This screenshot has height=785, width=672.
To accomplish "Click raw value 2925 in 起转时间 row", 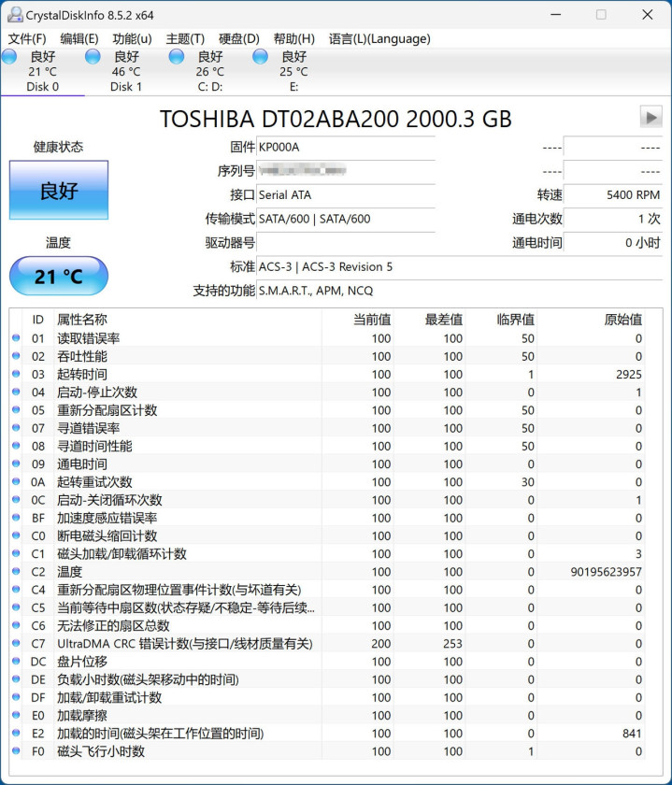I will tap(629, 375).
